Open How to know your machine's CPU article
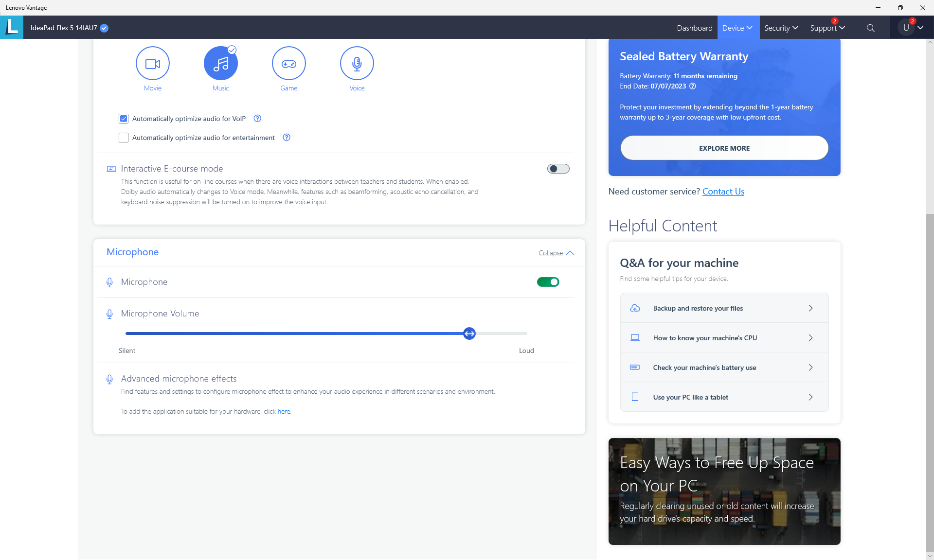Image resolution: width=934 pixels, height=560 pixels. 724,338
